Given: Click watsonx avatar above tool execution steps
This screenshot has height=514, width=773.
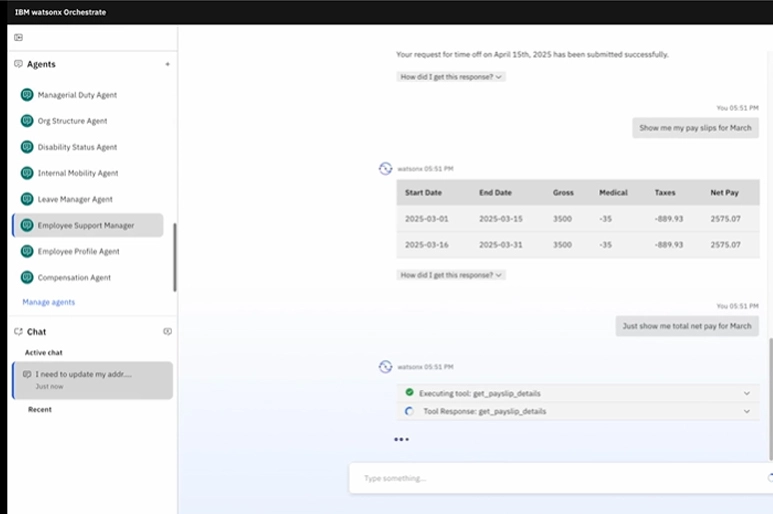Looking at the screenshot, I should [x=386, y=367].
